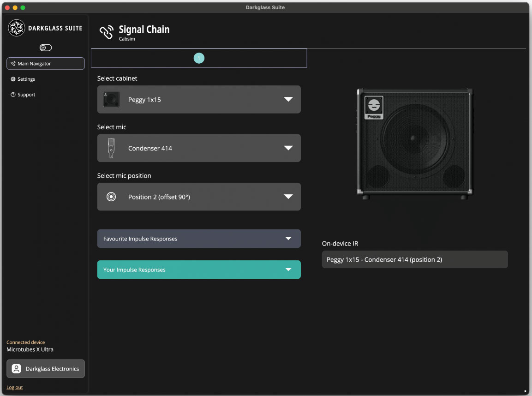Click the On-device IR name field
Image resolution: width=532 pixels, height=396 pixels.
pyautogui.click(x=415, y=259)
